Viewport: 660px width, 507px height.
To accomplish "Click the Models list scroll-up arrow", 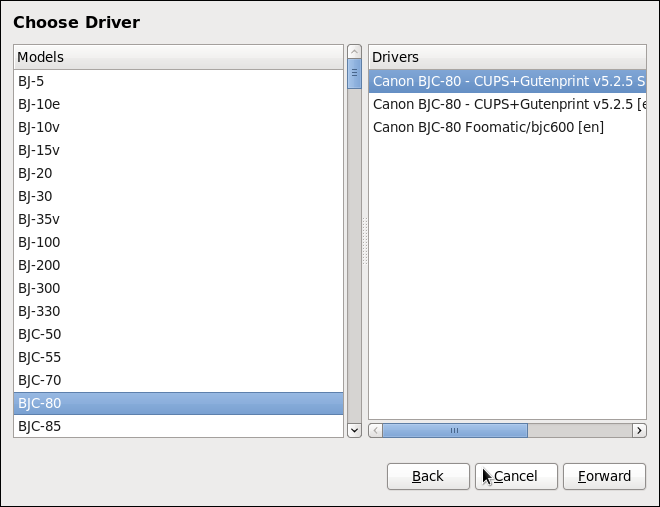I will point(353,50).
